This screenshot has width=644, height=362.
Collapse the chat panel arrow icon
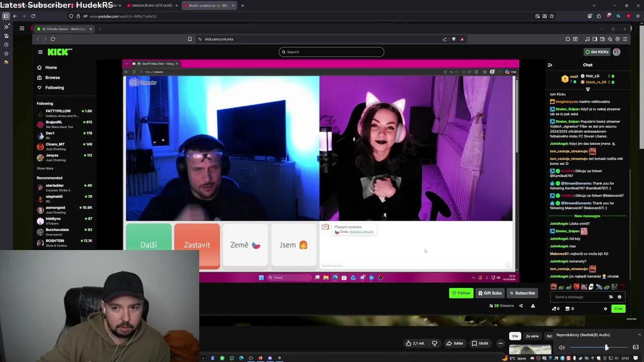pyautogui.click(x=550, y=65)
